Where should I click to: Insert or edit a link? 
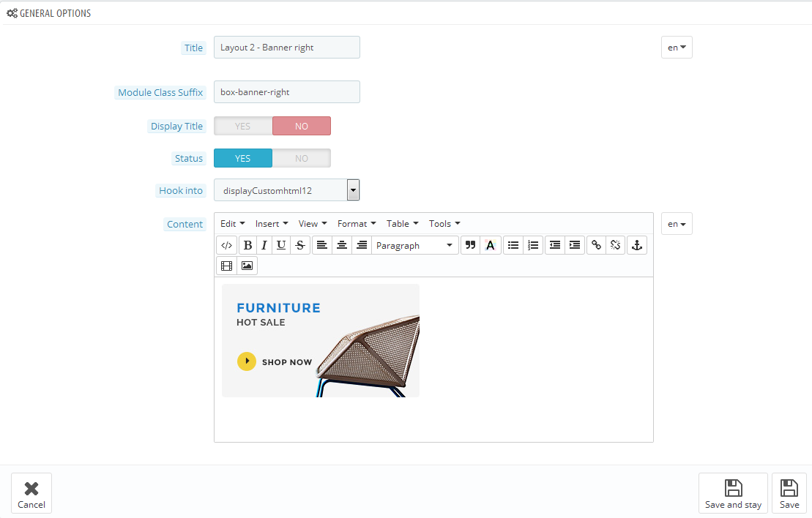597,245
